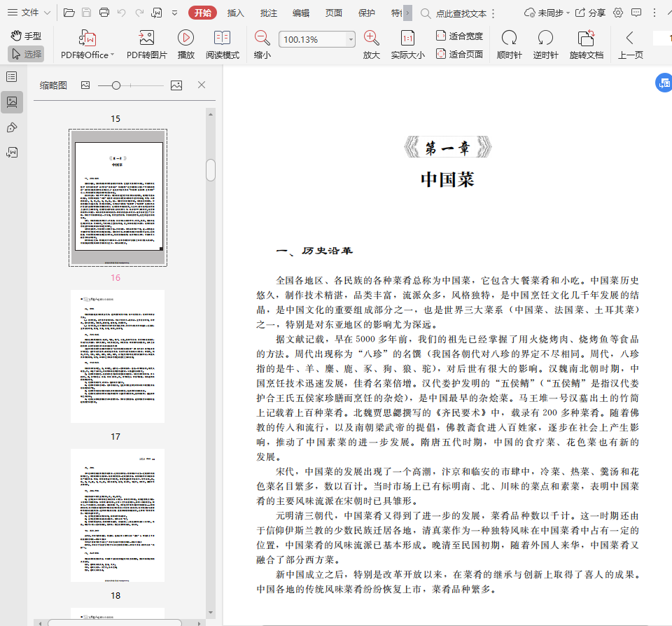
Task: Click the 旋转文档 rotate document tool
Action: (587, 44)
